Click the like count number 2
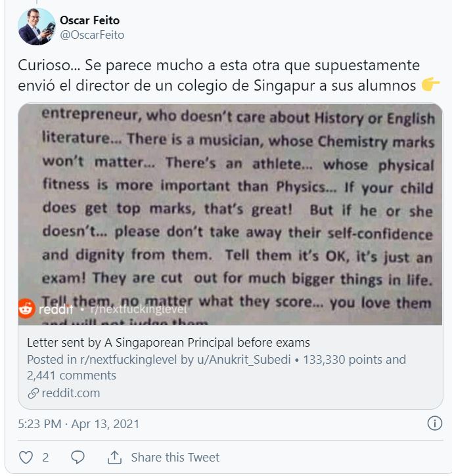This screenshot has width=452, height=476. pos(45,457)
